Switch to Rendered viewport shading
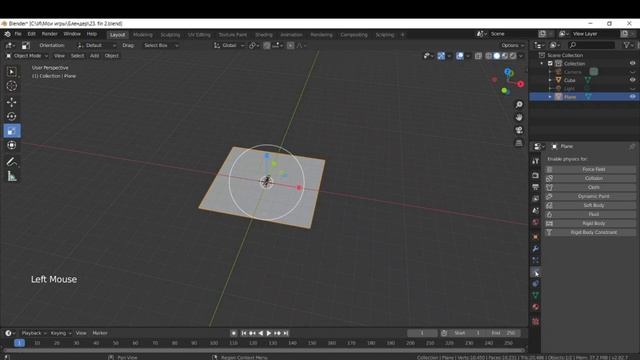This screenshot has height=360, width=640. pos(513,56)
